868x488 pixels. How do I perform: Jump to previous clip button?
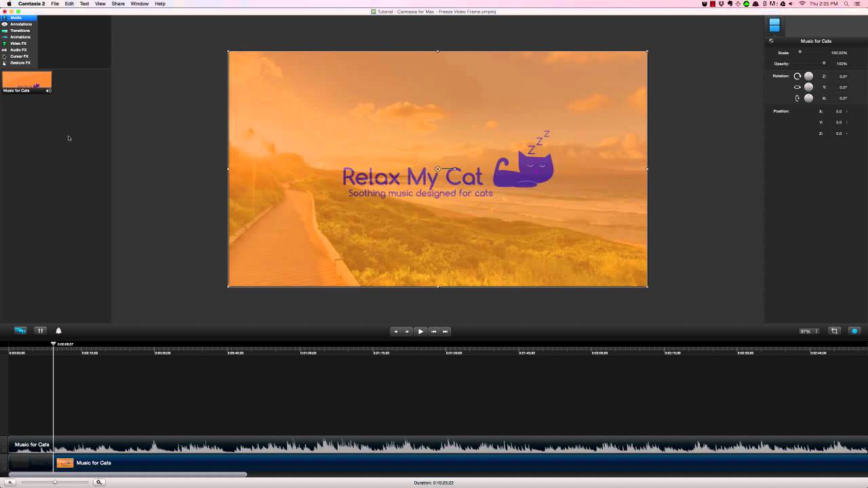pyautogui.click(x=434, y=331)
